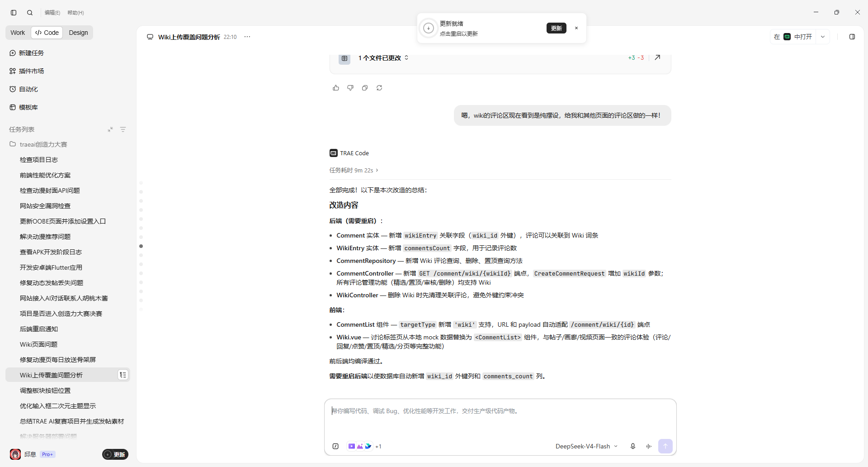Screen dimensions: 868x467
Task: Open the 优化输入框二次元主题显示 task
Action: [68, 406]
